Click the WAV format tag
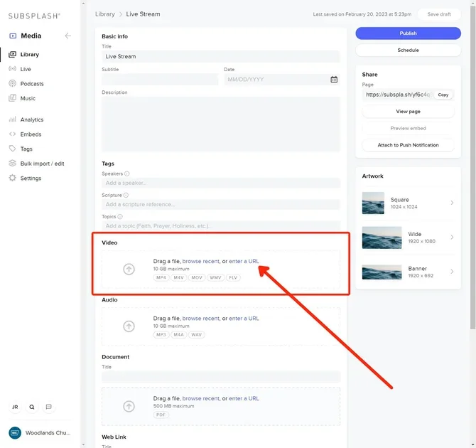The image size is (476, 448). (196, 335)
